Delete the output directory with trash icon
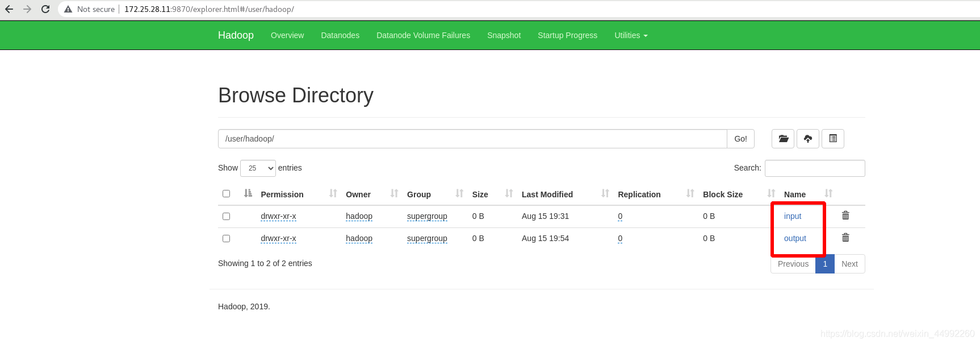The width and height of the screenshot is (980, 344). (x=845, y=238)
